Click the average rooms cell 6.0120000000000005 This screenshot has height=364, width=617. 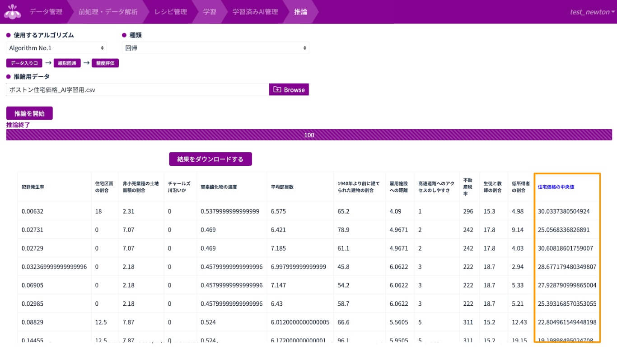pos(300,322)
